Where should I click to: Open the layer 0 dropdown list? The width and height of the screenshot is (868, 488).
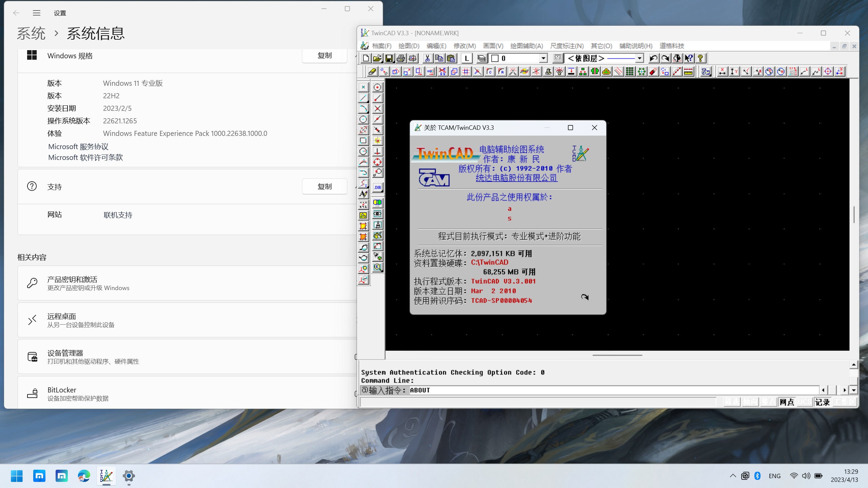[543, 58]
